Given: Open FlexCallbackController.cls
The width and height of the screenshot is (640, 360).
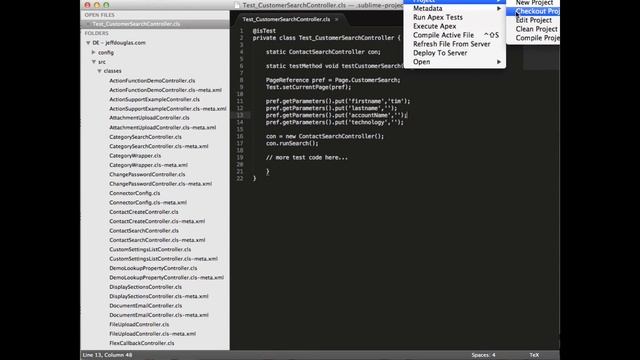Looking at the screenshot, I should pyautogui.click(x=142, y=344).
